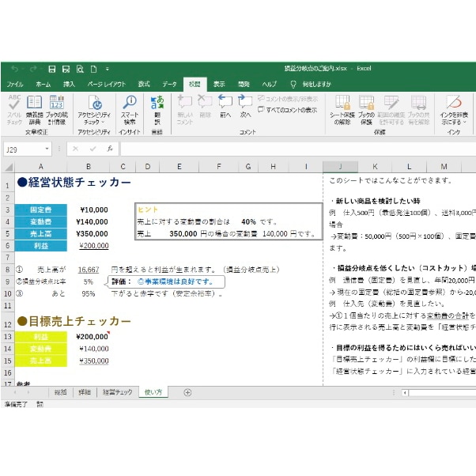Select column J header
The width and height of the screenshot is (476, 476).
pyautogui.click(x=340, y=167)
